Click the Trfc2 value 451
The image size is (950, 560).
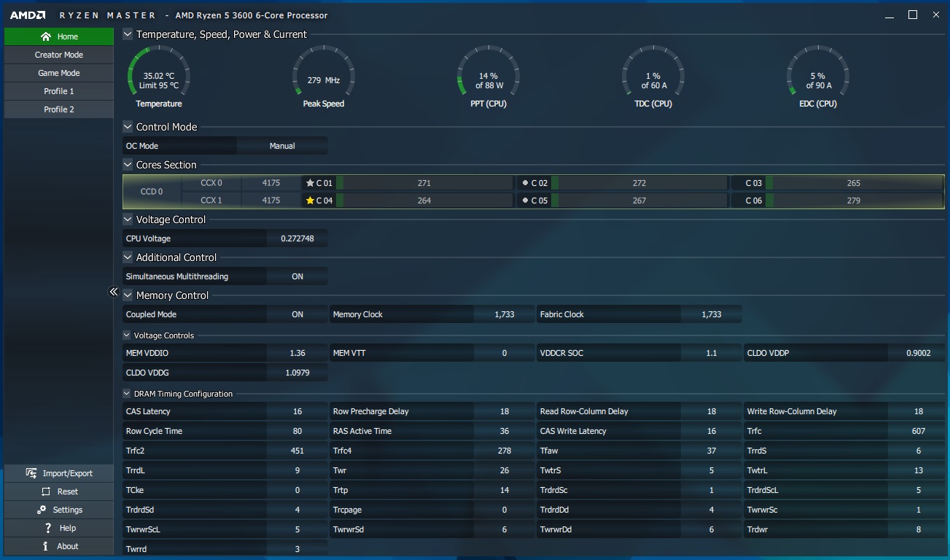coord(297,451)
